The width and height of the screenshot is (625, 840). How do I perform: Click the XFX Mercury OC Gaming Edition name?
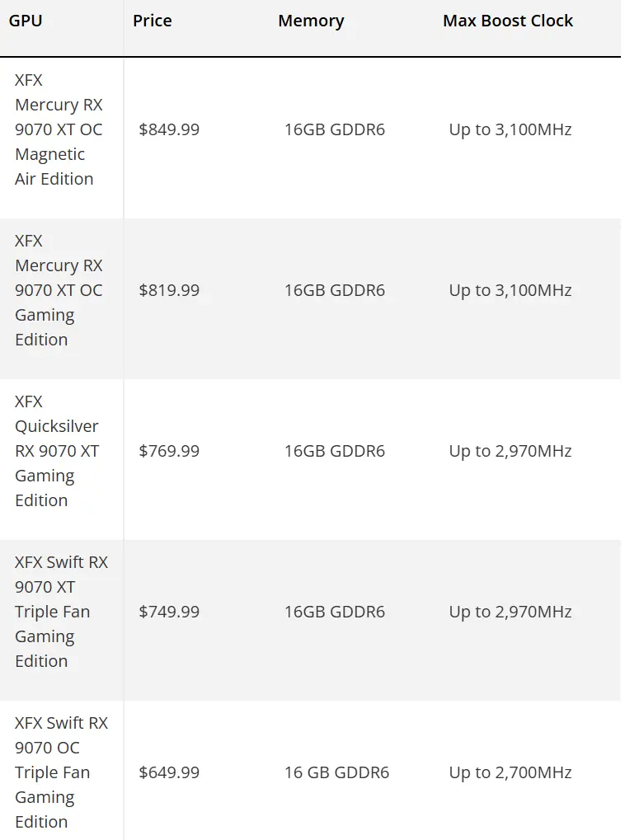[59, 290]
